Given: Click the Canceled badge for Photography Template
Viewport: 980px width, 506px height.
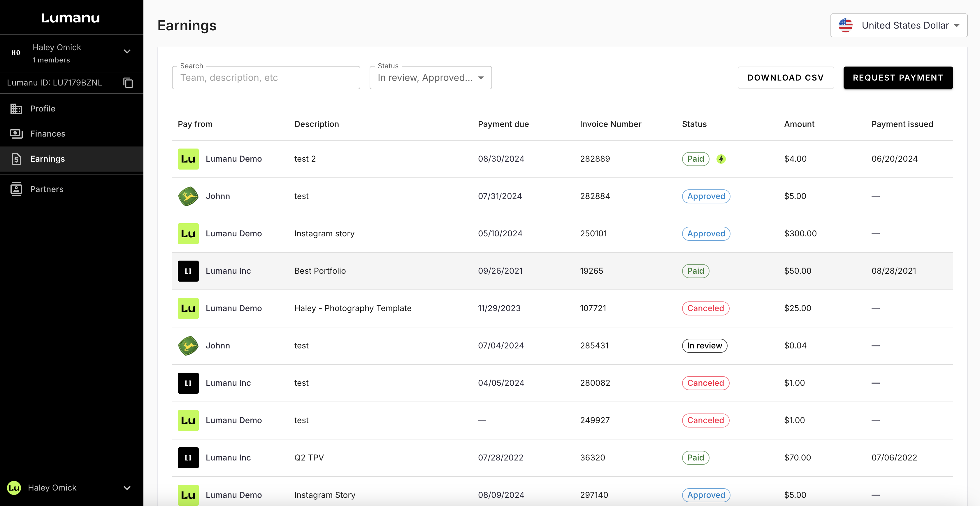Looking at the screenshot, I should pos(705,308).
